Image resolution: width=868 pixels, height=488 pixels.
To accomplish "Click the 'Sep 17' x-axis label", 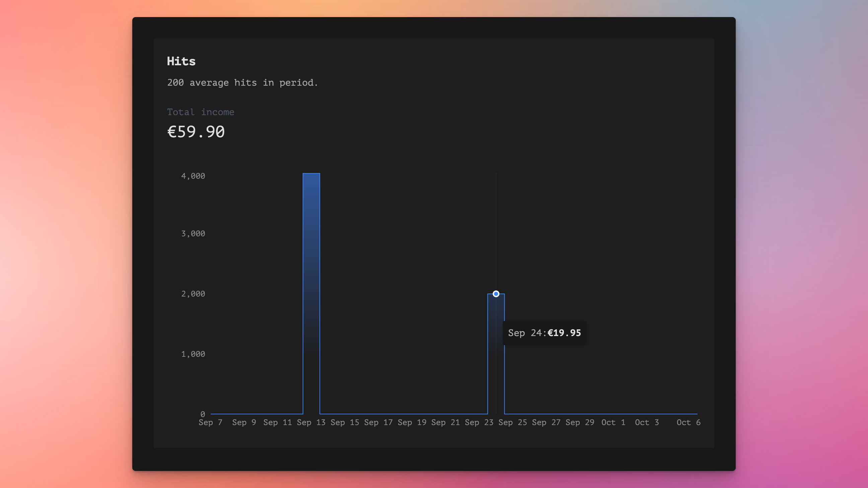I will [378, 422].
